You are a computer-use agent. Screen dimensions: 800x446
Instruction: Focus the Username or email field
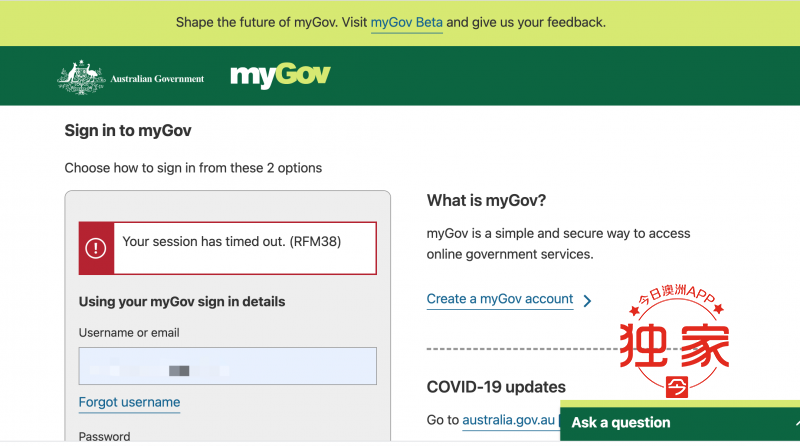click(228, 366)
